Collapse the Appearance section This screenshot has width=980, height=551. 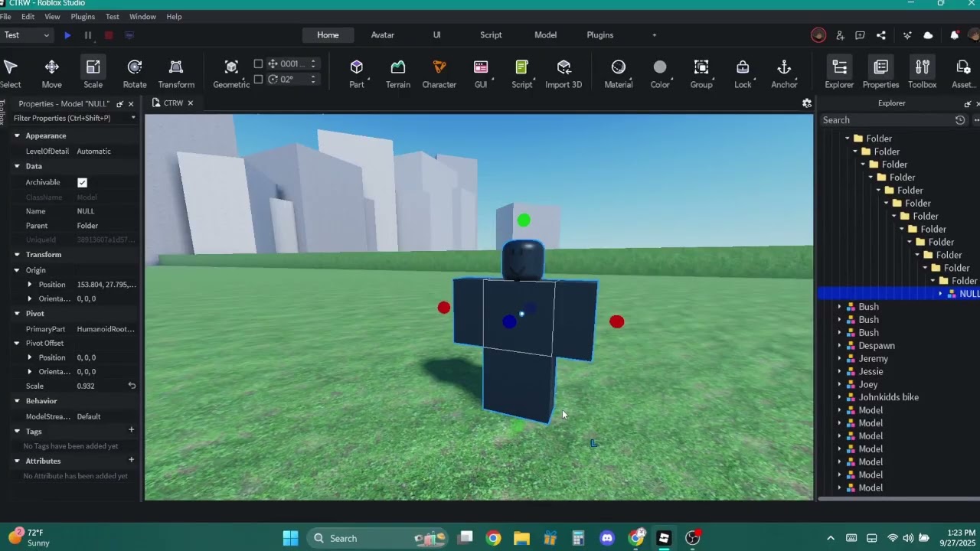click(17, 135)
